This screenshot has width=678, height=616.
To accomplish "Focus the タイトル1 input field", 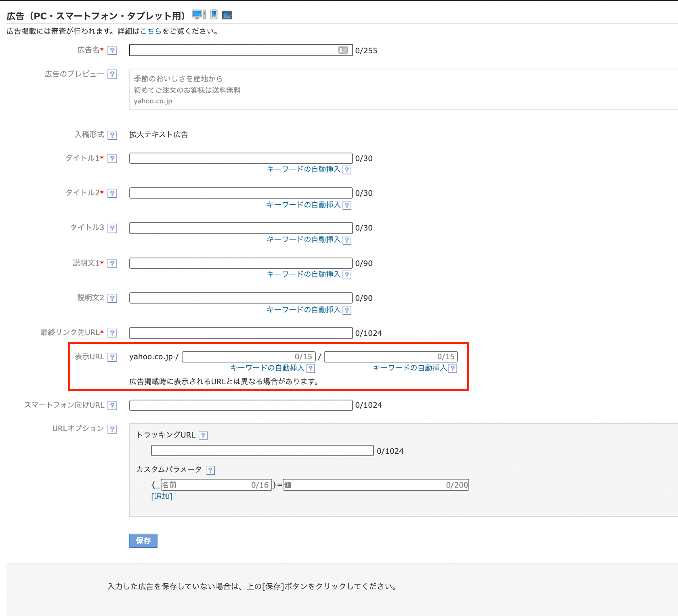I will click(241, 158).
